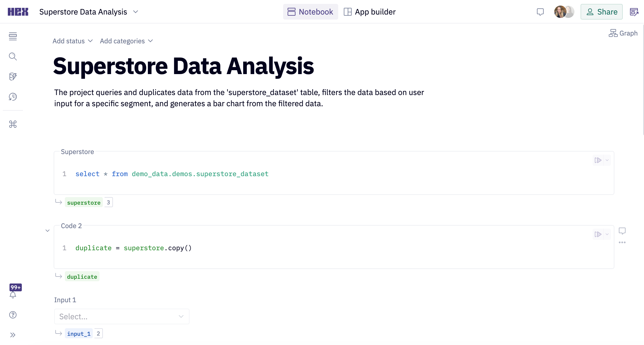Image resolution: width=644 pixels, height=345 pixels.
Task: Add a comment on Code 2 cell
Action: coord(623,231)
